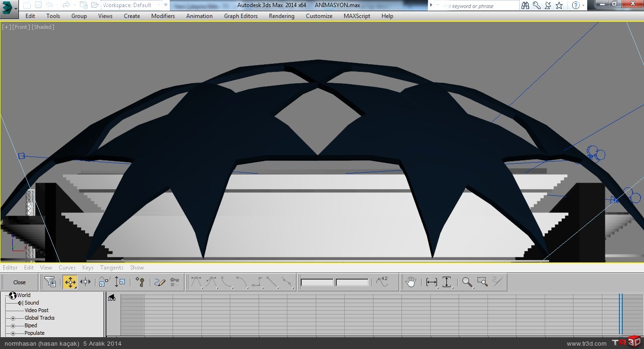The image size is (644, 349).
Task: Choose the Add Keys tool
Action: tap(140, 282)
